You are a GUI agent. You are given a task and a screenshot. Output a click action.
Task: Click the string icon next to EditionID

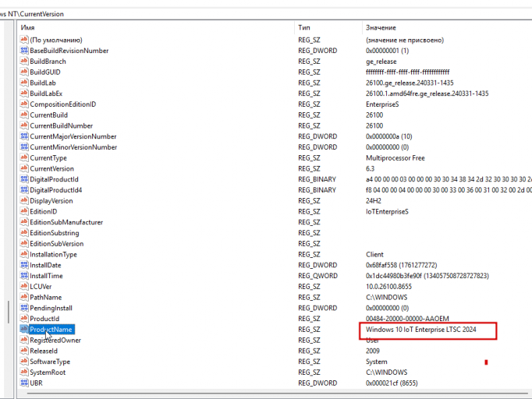click(23, 211)
